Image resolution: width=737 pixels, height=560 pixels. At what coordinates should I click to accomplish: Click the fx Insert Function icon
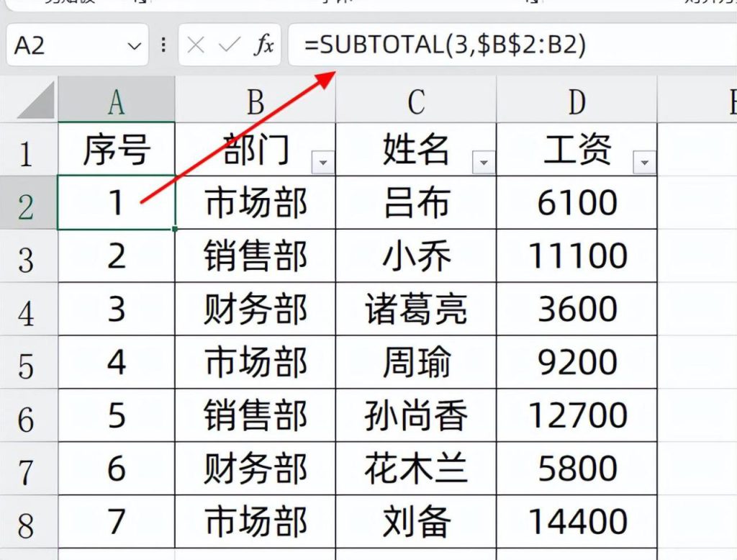(x=266, y=45)
